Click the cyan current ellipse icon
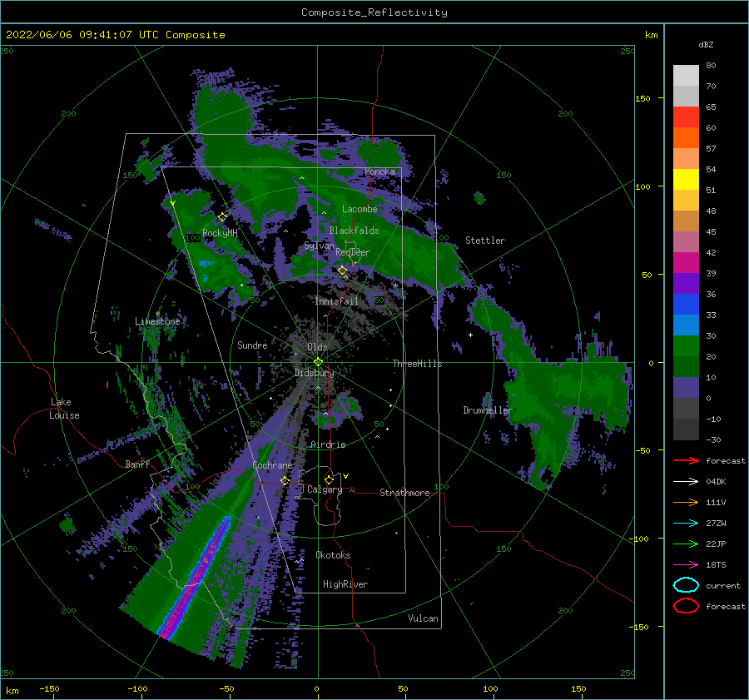The height and width of the screenshot is (700, 749). [686, 585]
